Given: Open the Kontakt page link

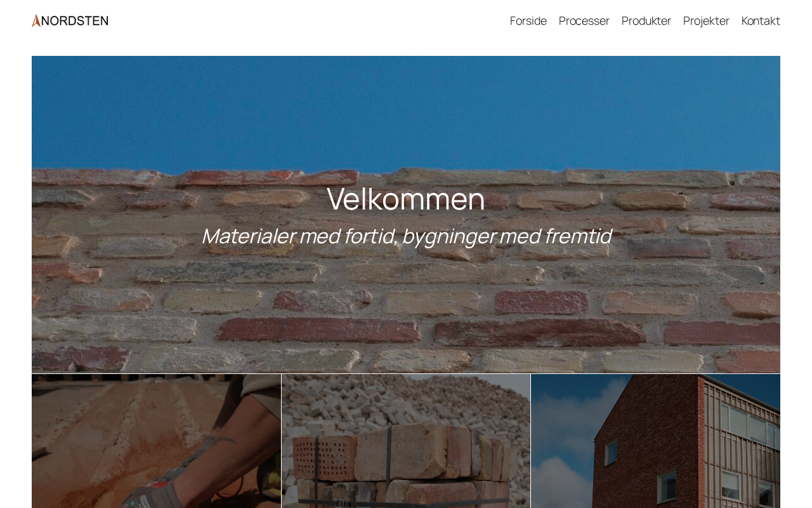Looking at the screenshot, I should tap(761, 21).
